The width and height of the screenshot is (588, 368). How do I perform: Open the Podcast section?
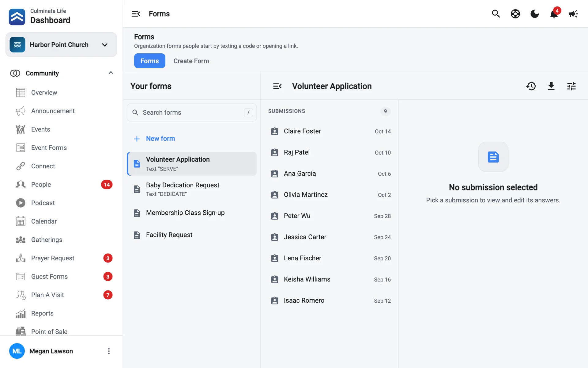61,203
